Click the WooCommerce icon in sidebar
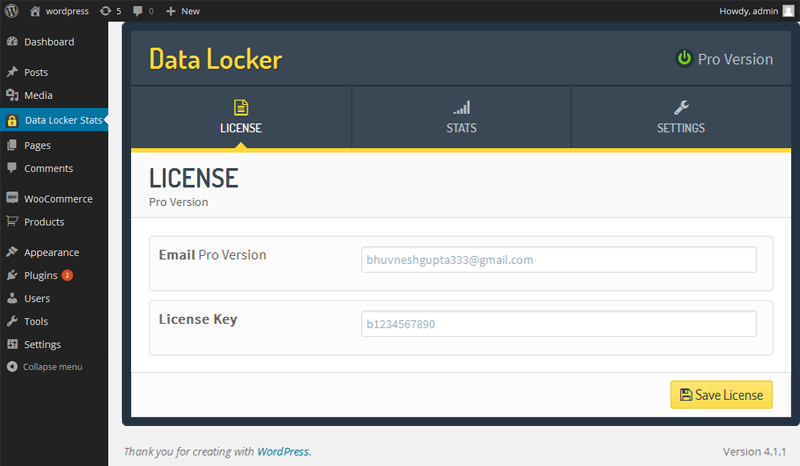Image resolution: width=800 pixels, height=466 pixels. tap(12, 198)
